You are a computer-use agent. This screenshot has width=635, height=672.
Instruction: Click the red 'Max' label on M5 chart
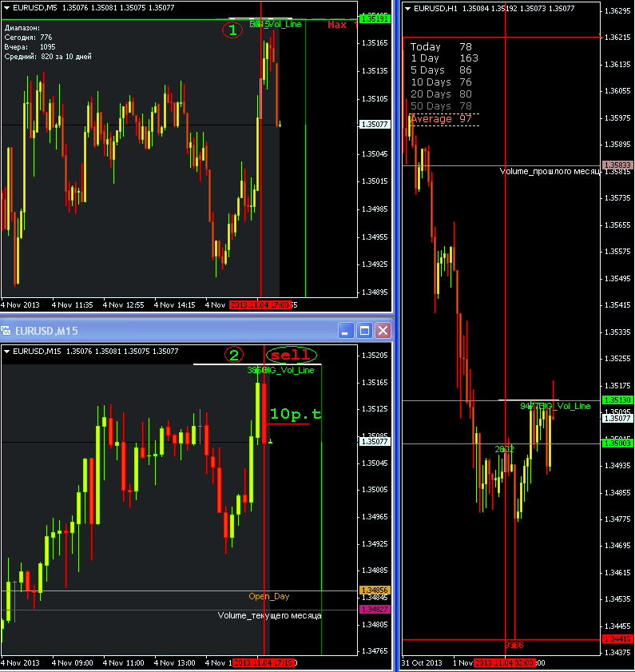coord(337,25)
